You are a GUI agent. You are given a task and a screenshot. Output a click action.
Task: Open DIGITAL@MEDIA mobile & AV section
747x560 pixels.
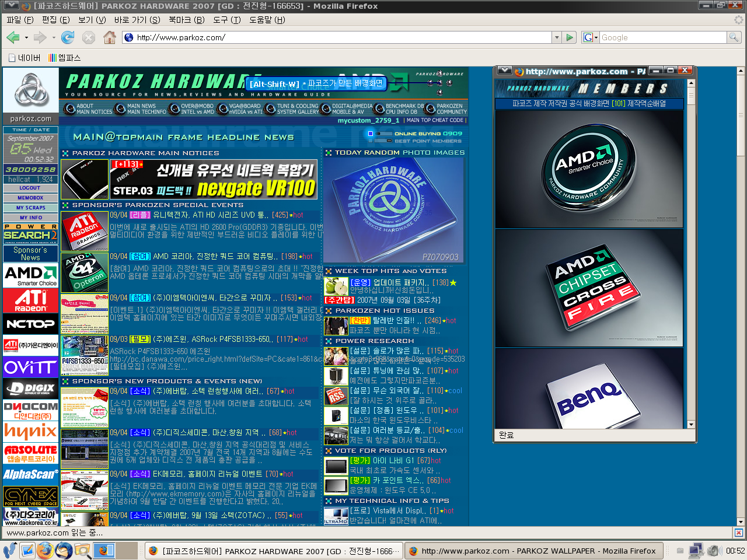pos(345,109)
